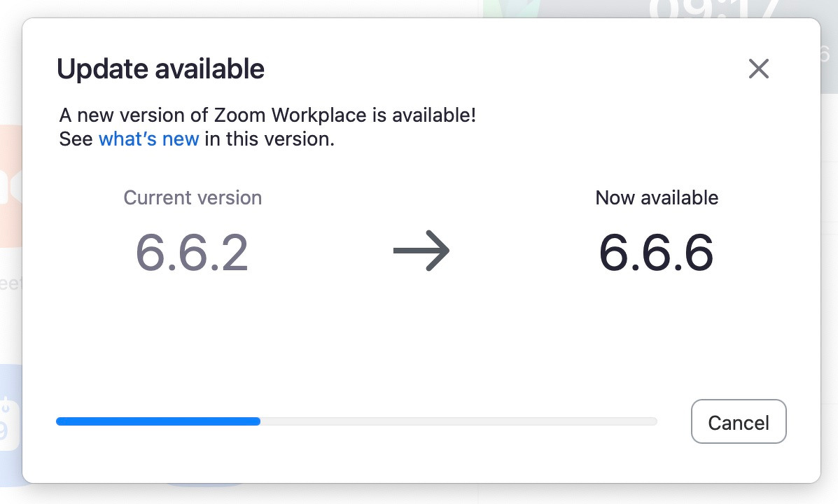Click the blue download progress bar
The height and width of the screenshot is (504, 838).
click(x=158, y=421)
